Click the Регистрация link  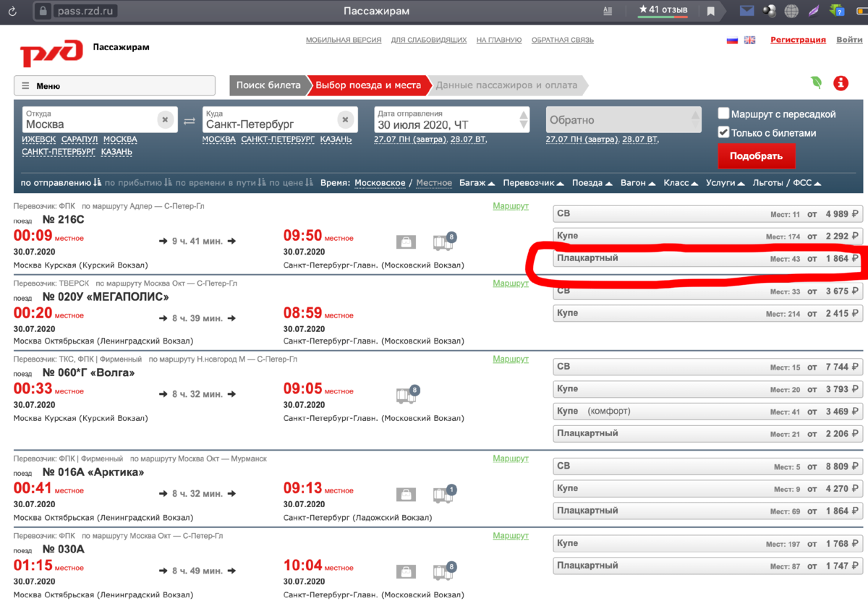tap(798, 41)
